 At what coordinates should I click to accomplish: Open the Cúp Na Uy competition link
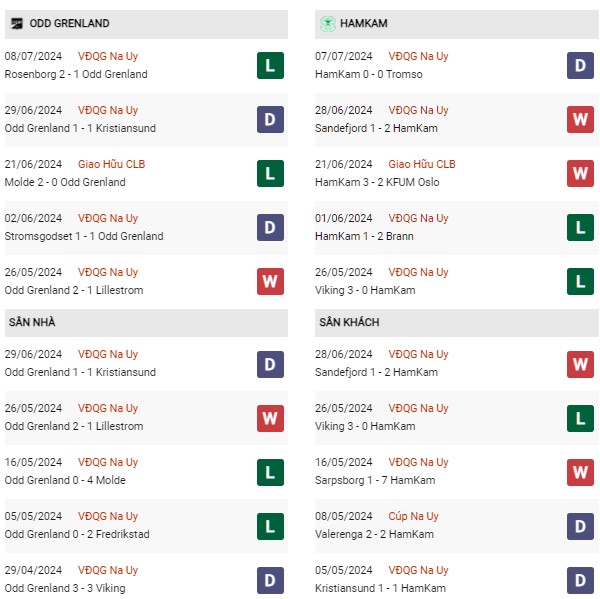point(415,516)
